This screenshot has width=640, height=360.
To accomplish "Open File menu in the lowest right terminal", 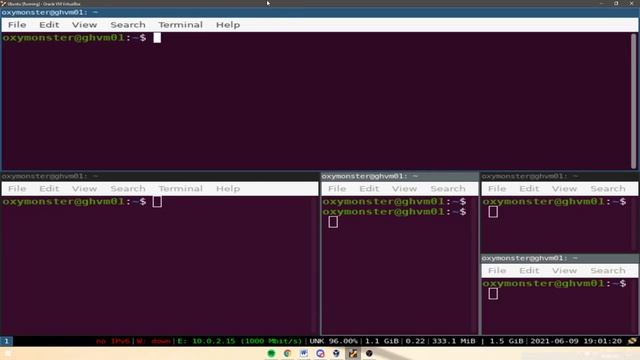I will [x=497, y=271].
